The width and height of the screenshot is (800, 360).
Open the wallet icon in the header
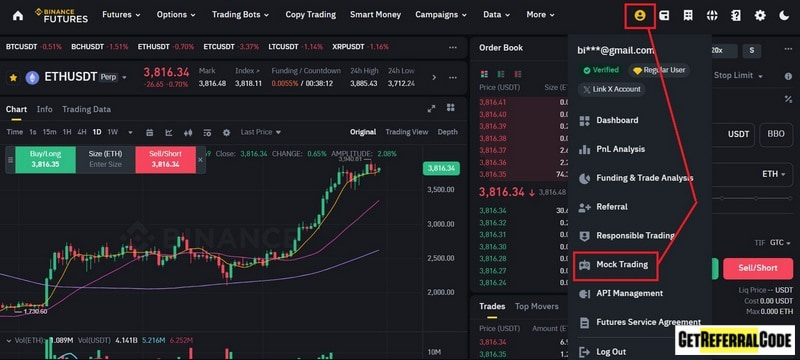pos(664,15)
